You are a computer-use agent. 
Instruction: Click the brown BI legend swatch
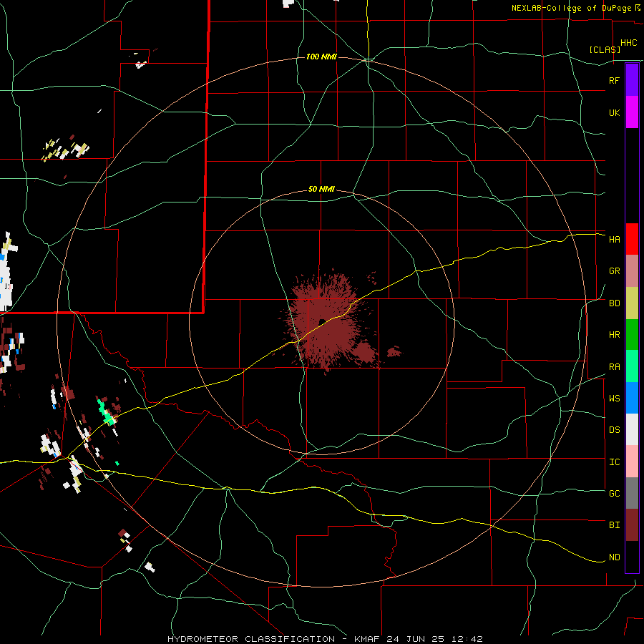[x=632, y=525]
